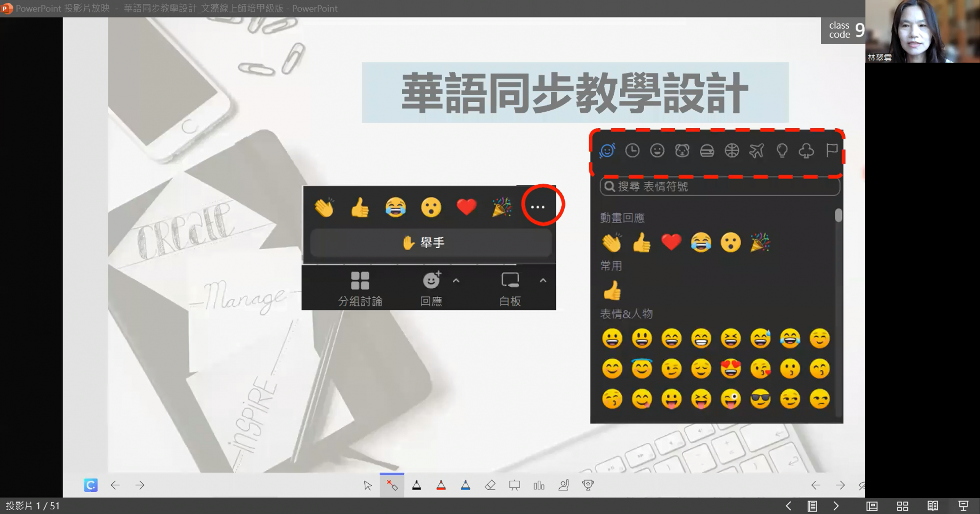Switch to Reading view in status bar
The height and width of the screenshot is (514, 980).
click(x=933, y=506)
